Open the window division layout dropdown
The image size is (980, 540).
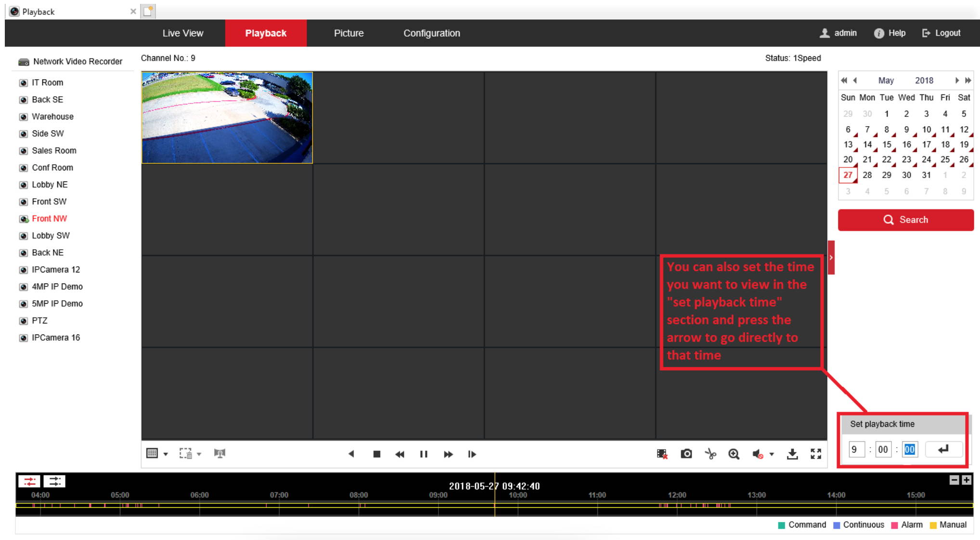pyautogui.click(x=166, y=453)
